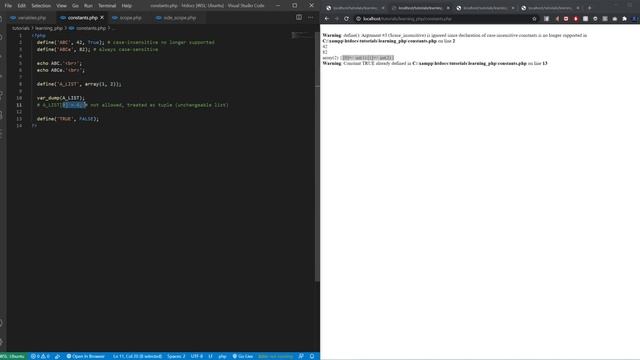This screenshot has height=360, width=640.
Task: Click the editor vertical scrollbar
Action: click(x=317, y=156)
